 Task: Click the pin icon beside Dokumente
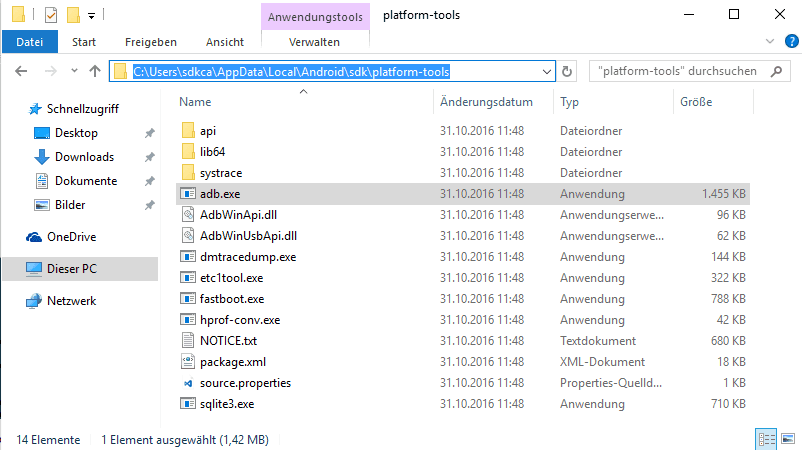coord(149,181)
